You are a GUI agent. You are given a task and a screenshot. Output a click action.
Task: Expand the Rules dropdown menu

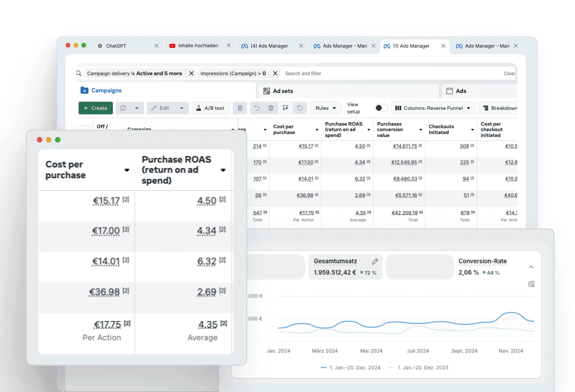click(325, 108)
